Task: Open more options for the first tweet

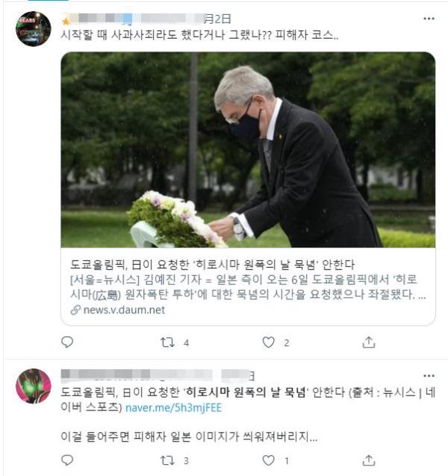Action: pos(429,19)
